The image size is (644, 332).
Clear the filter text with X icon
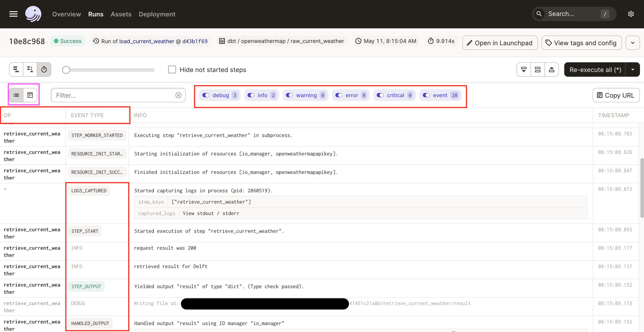pos(178,95)
